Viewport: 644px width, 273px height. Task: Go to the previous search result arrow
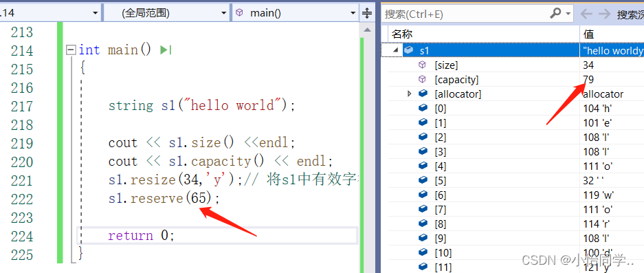point(586,14)
